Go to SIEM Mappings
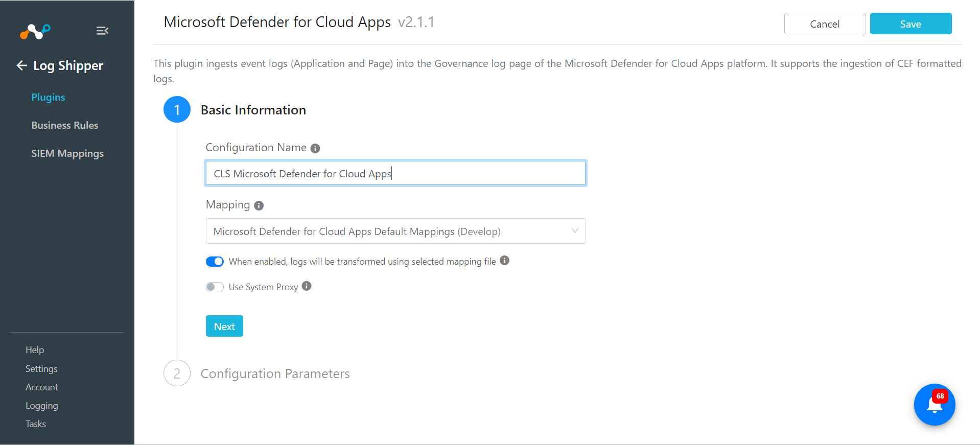980x445 pixels. [x=67, y=153]
